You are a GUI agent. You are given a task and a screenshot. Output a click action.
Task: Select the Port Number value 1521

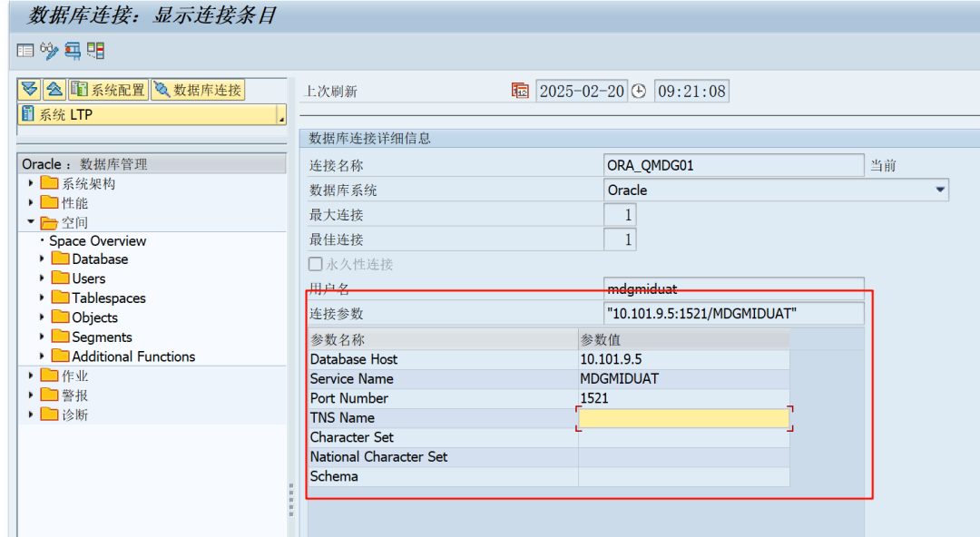(684, 398)
